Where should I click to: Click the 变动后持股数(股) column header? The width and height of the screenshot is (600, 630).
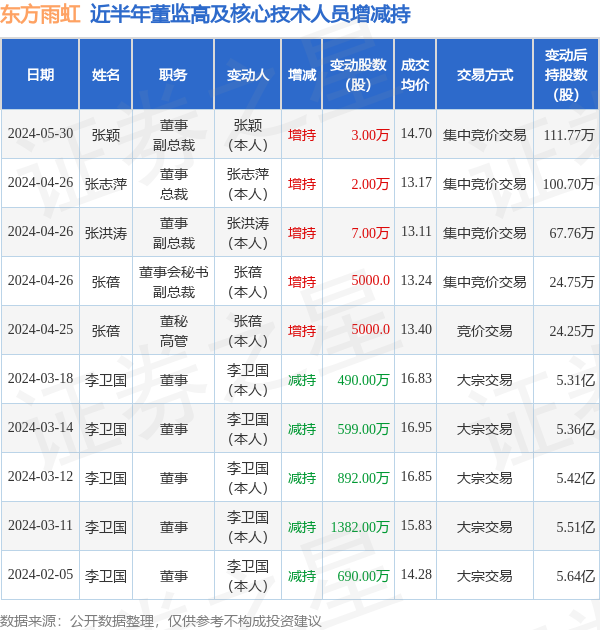pyautogui.click(x=566, y=75)
